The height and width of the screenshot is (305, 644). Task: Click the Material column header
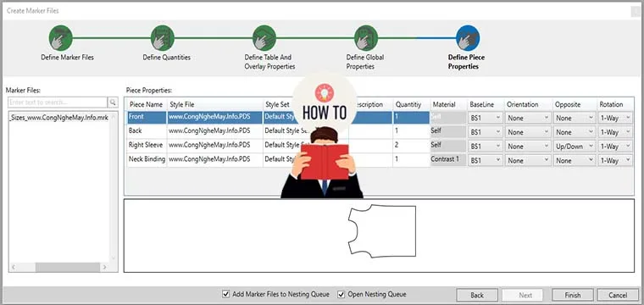(449, 104)
